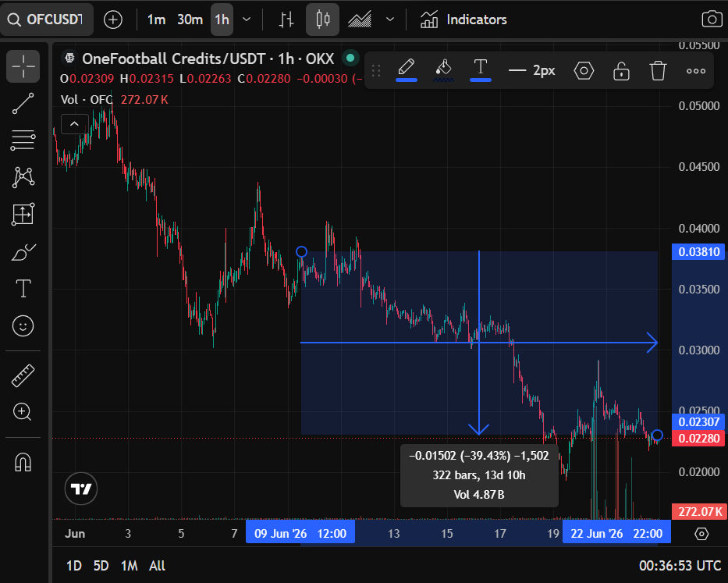Open drawing settings hexagon icon

(x=584, y=70)
